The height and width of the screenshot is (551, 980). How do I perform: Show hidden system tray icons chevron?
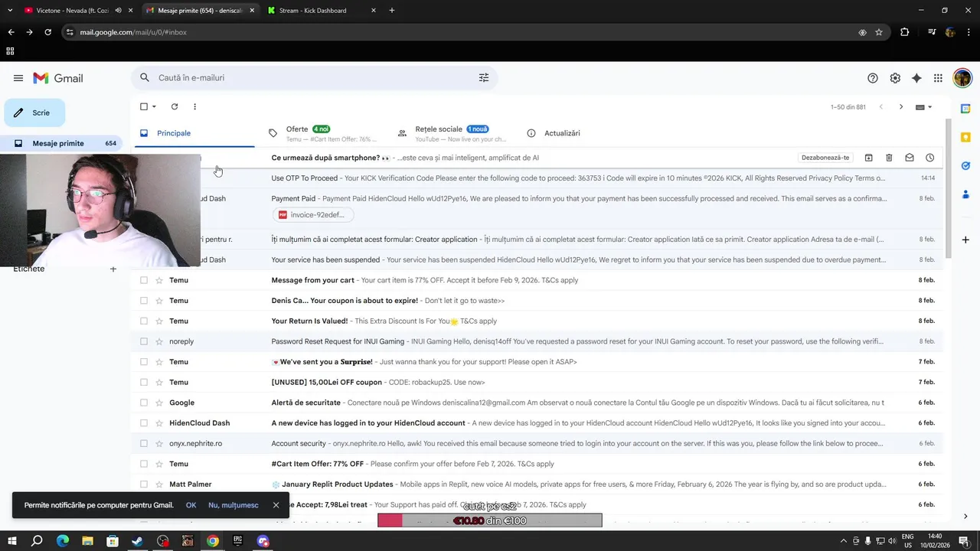coord(844,541)
